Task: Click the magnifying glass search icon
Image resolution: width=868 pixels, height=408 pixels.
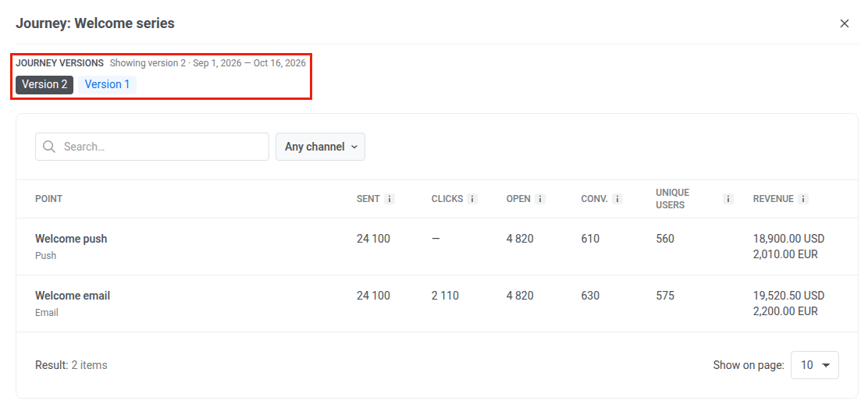Action: pyautogui.click(x=48, y=147)
